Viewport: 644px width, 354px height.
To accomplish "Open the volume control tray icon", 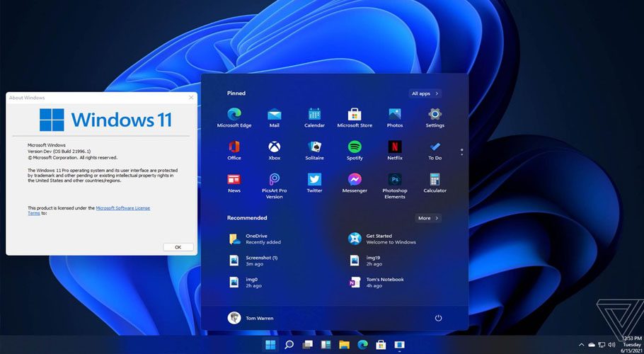I will pyautogui.click(x=611, y=345).
